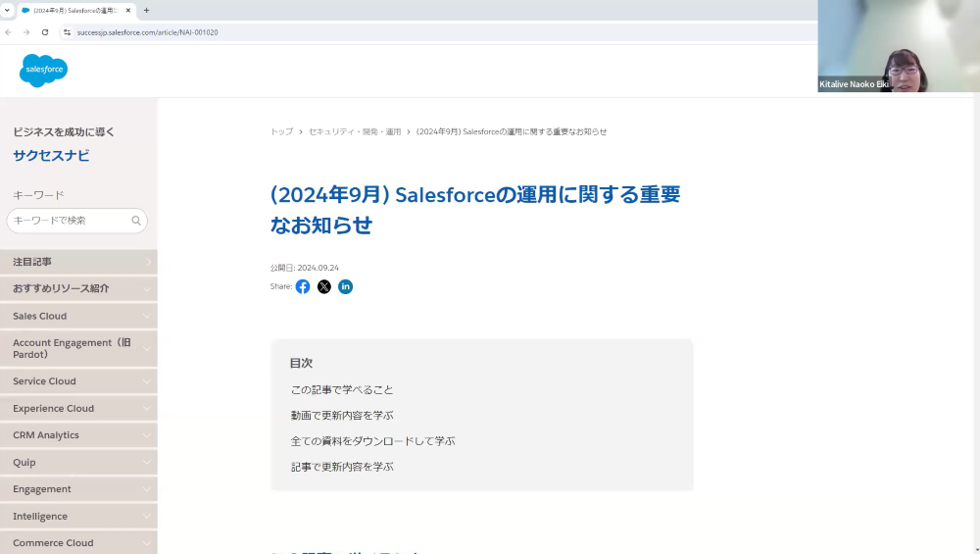Screen dimensions: 980x554
Task: Select the Sales Cloud menu label
Action: (39, 317)
